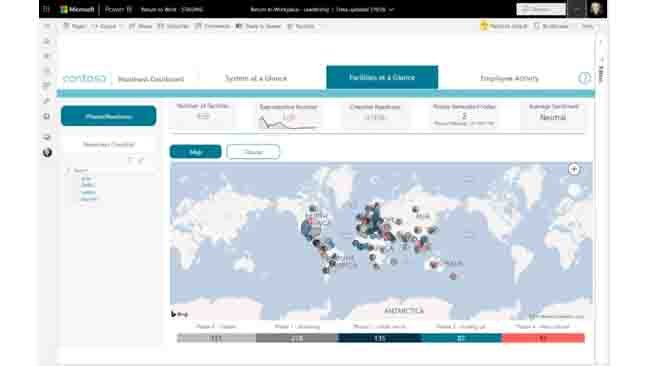Click Chat in Teams toolbar item
Image resolution: width=650 pixels, height=366 pixels.
point(258,26)
